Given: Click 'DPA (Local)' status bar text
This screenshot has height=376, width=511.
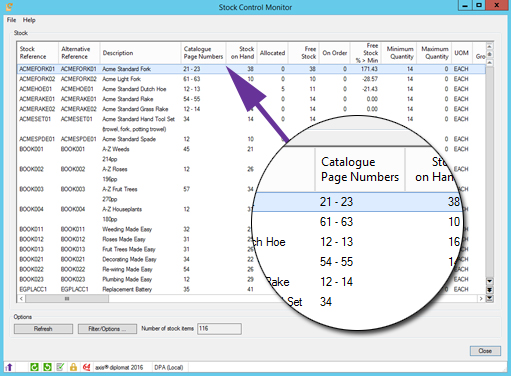Looking at the screenshot, I should 169,367.
